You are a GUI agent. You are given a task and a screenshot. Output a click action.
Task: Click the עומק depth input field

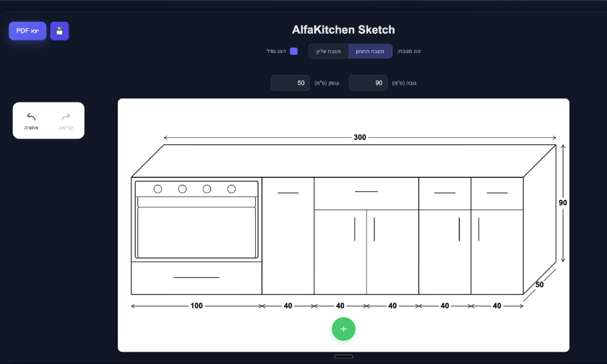(290, 83)
